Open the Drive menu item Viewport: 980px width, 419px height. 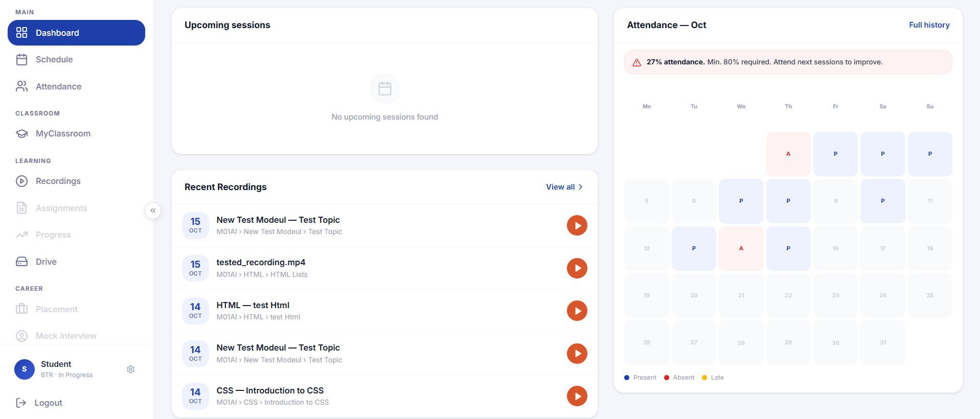click(76, 262)
